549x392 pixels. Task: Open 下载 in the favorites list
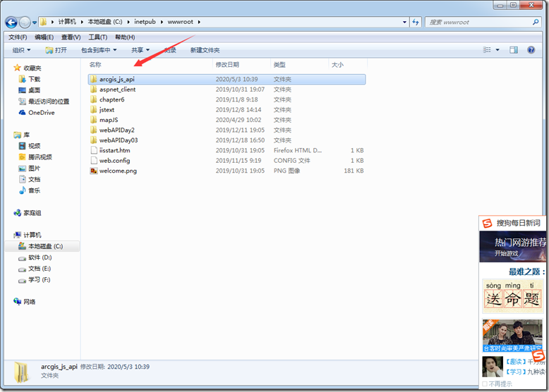(x=30, y=79)
